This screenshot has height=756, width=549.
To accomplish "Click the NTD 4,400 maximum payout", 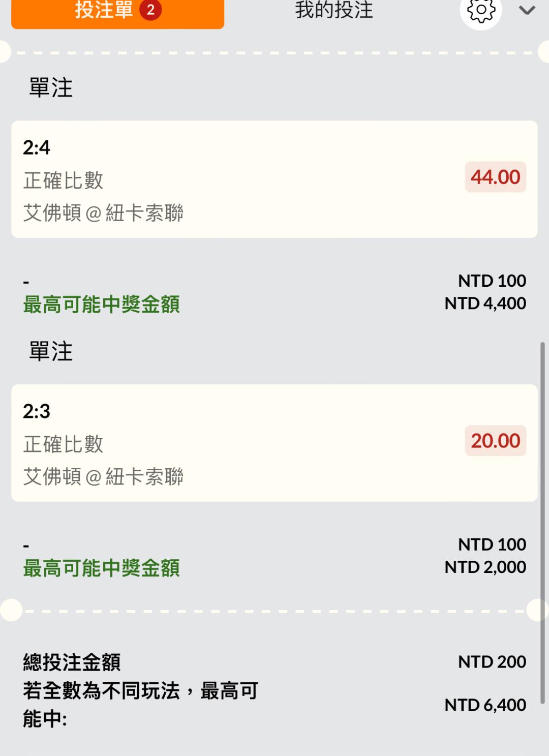I will click(485, 304).
